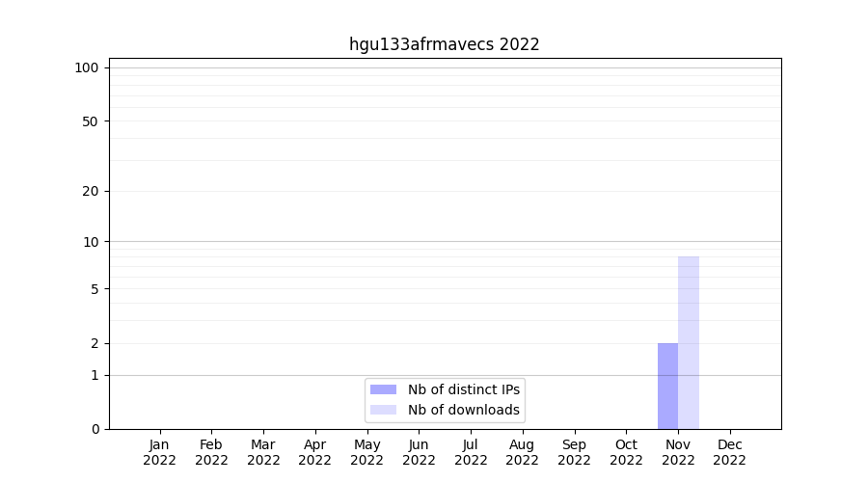Click the Jan 2022 x-axis label
This screenshot has height=482, width=868.
click(x=159, y=452)
